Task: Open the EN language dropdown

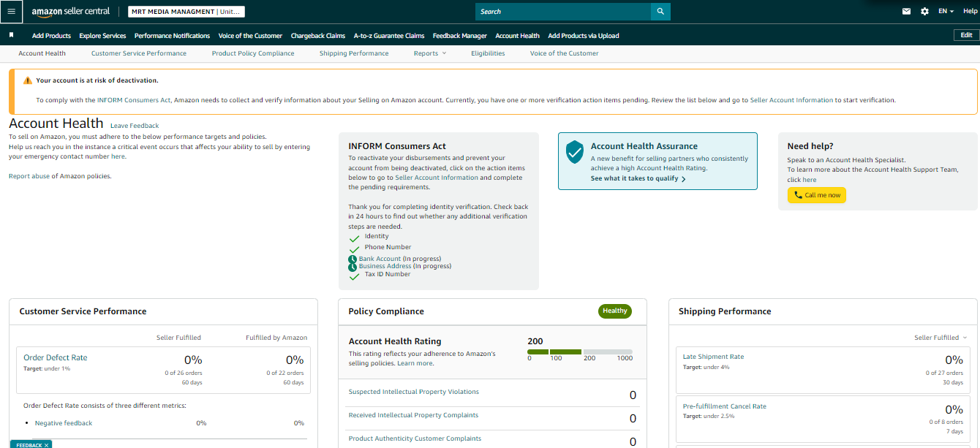Action: (946, 12)
